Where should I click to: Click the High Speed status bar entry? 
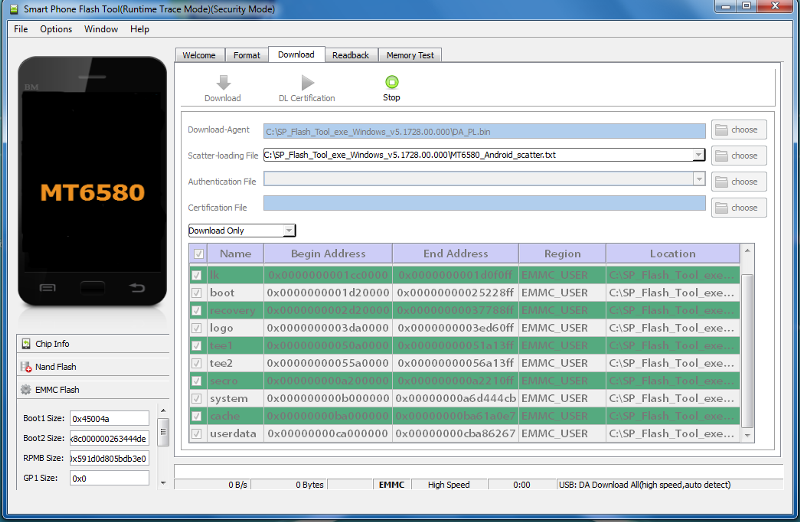click(x=449, y=485)
